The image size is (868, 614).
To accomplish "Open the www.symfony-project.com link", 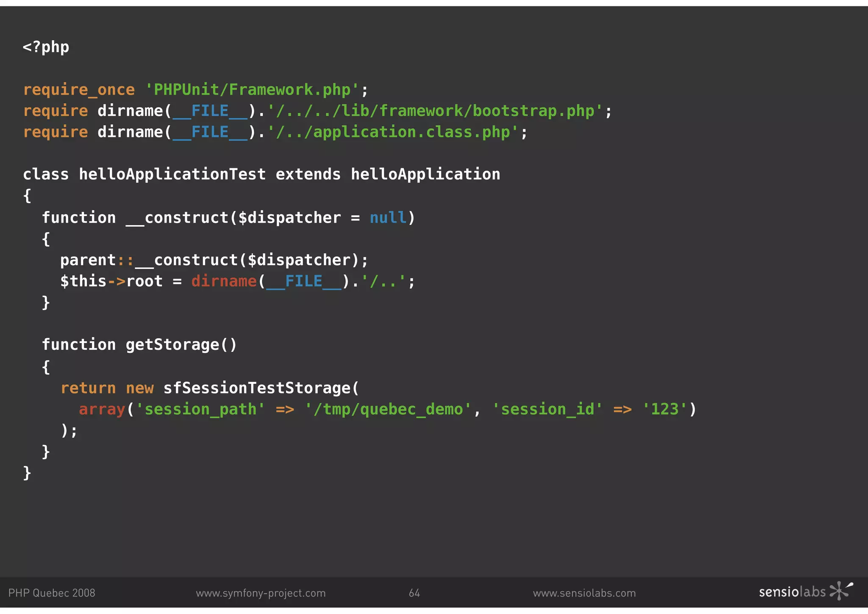I will 261,593.
